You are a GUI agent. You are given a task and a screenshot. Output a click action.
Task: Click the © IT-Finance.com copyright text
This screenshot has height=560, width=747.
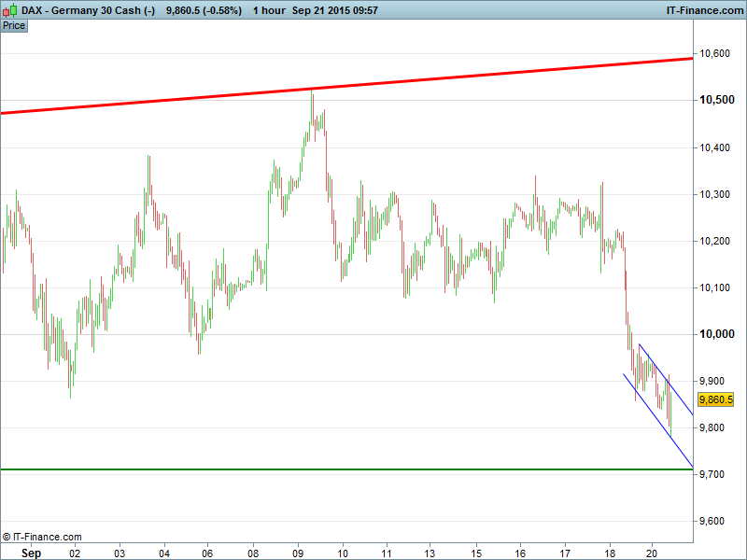[42, 537]
